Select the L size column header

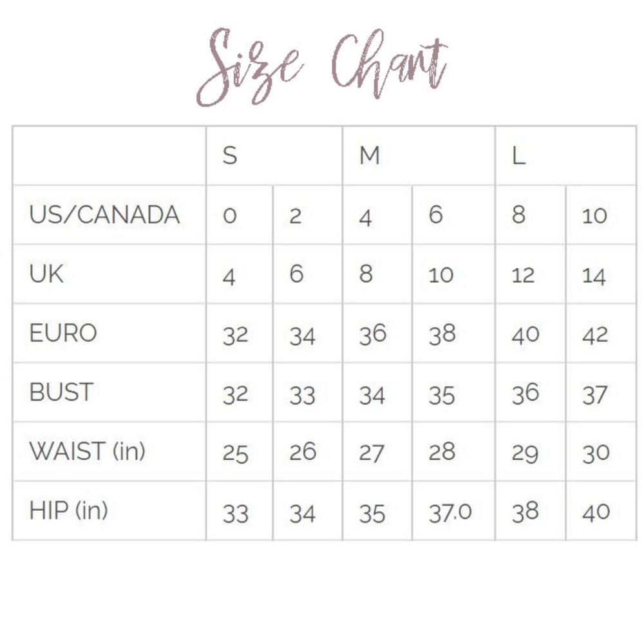tap(518, 156)
